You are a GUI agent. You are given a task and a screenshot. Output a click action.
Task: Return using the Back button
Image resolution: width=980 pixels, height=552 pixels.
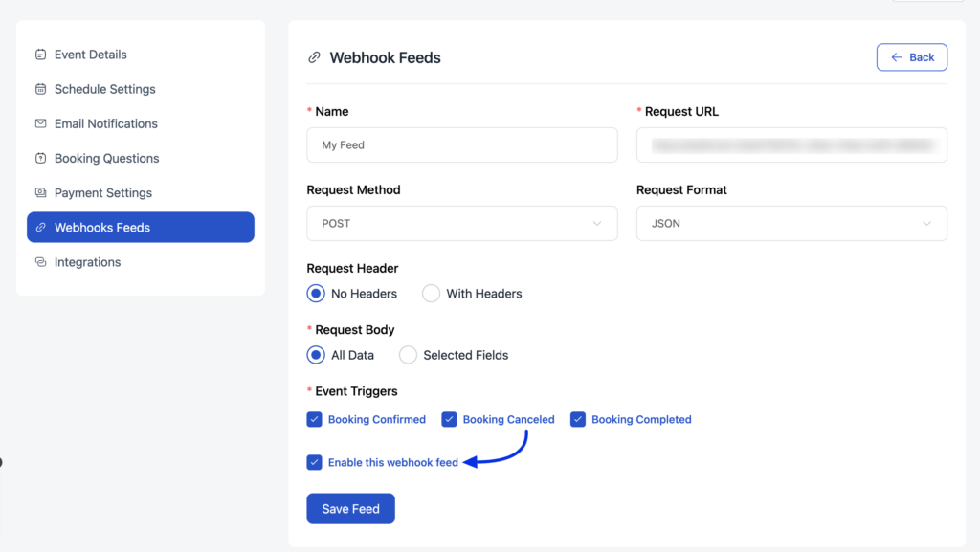tap(912, 57)
